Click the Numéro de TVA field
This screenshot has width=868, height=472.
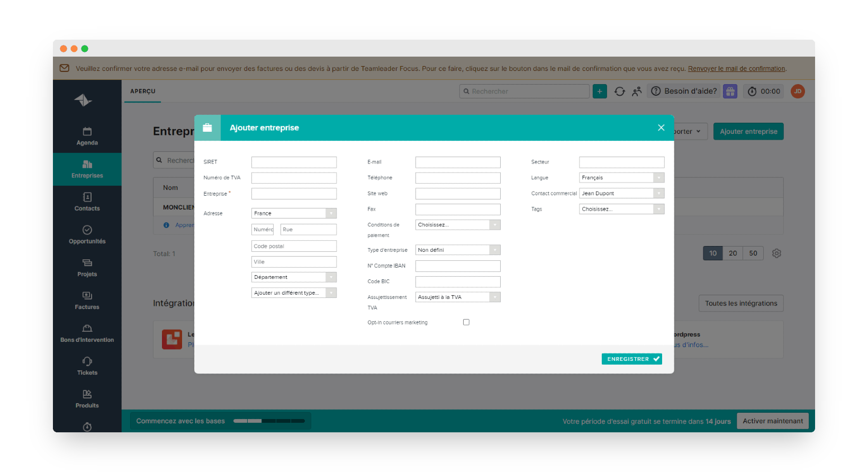pyautogui.click(x=294, y=178)
